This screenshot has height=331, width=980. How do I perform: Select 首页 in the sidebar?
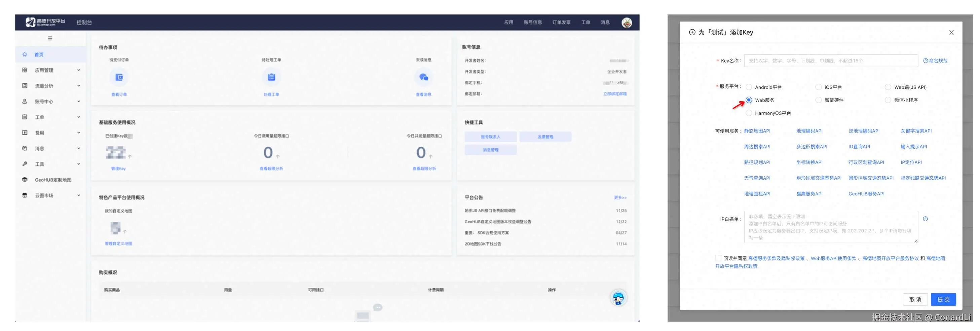click(50, 54)
